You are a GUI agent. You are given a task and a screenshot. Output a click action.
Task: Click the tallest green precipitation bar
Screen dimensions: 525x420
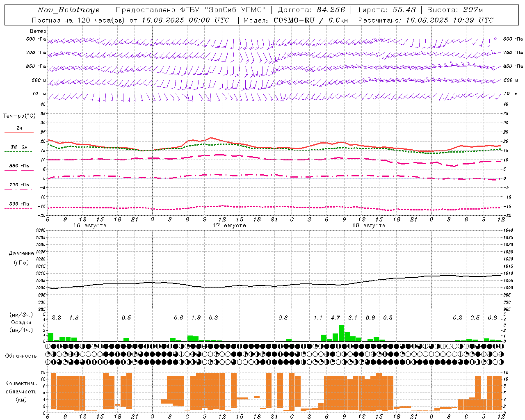341,333
